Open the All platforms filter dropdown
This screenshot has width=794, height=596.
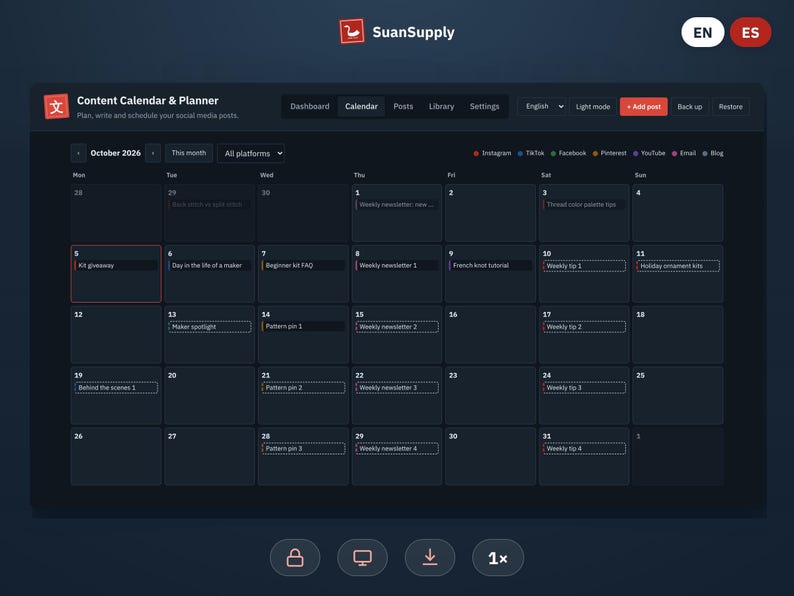point(251,153)
